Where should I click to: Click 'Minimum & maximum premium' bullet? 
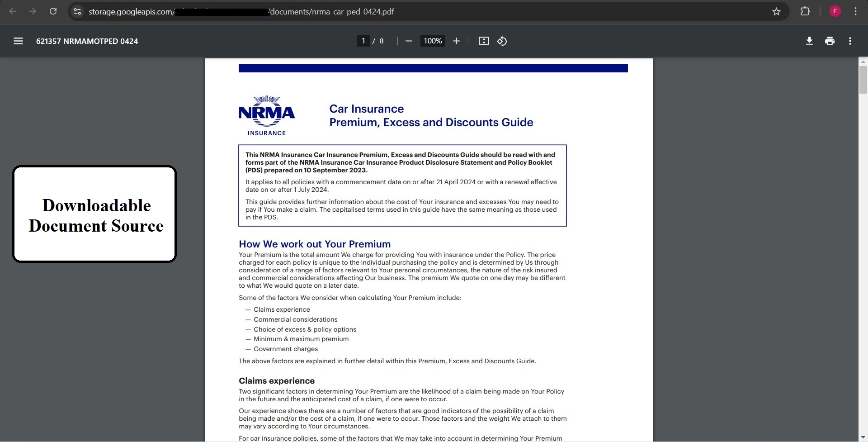301,339
